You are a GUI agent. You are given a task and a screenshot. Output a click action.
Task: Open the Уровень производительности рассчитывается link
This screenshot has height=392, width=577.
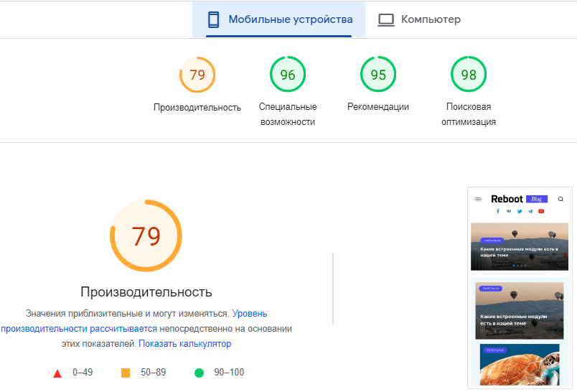134,321
